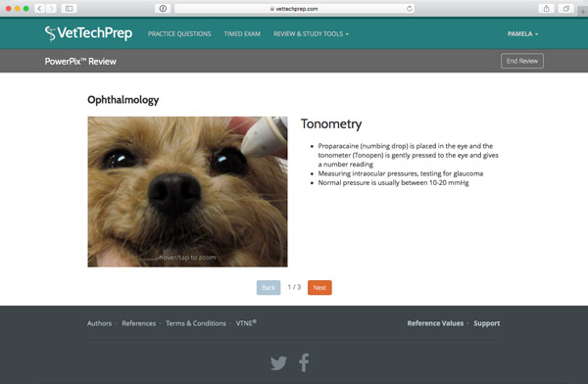
Task: Click the VetTechPrep logo
Action: (88, 33)
